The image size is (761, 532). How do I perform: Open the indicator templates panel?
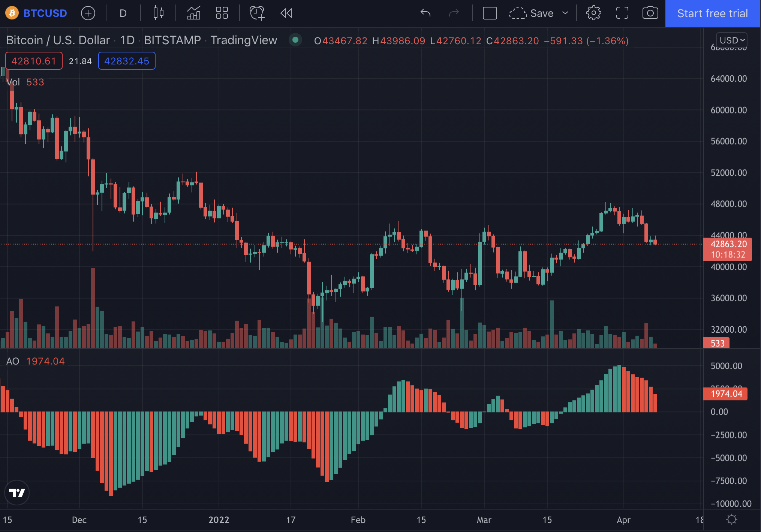click(x=222, y=13)
